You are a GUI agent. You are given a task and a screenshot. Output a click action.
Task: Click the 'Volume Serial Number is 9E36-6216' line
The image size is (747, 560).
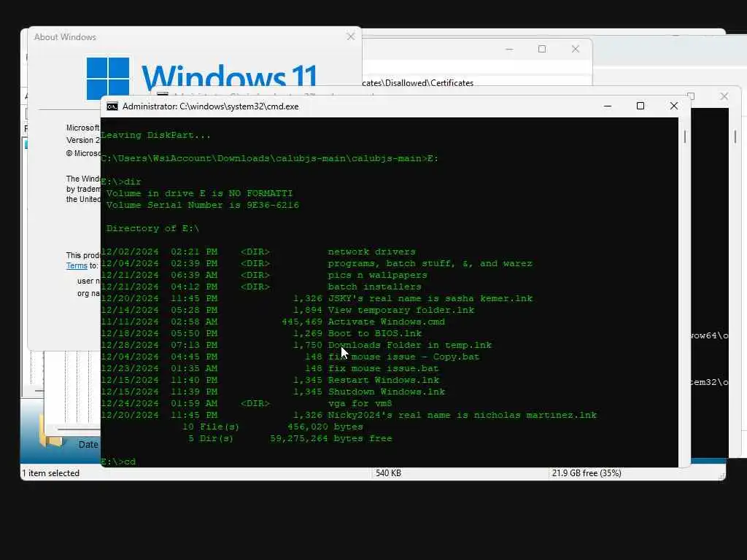pos(203,205)
